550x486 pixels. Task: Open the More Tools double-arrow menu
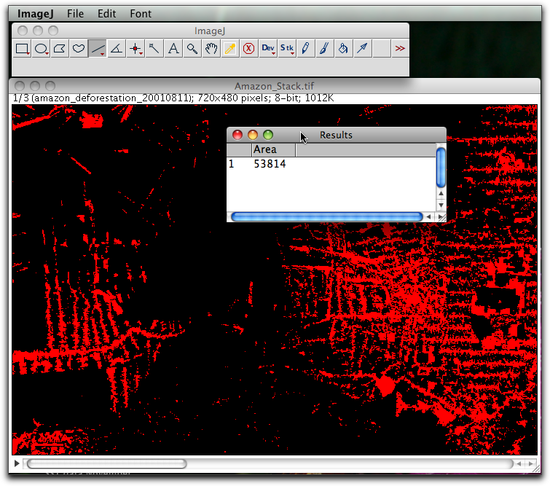point(400,48)
